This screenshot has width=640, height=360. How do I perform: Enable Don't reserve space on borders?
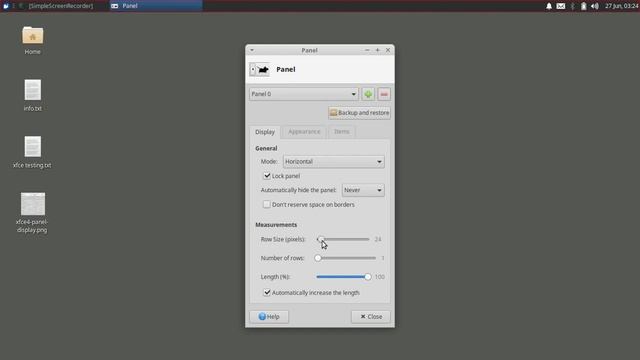point(267,204)
